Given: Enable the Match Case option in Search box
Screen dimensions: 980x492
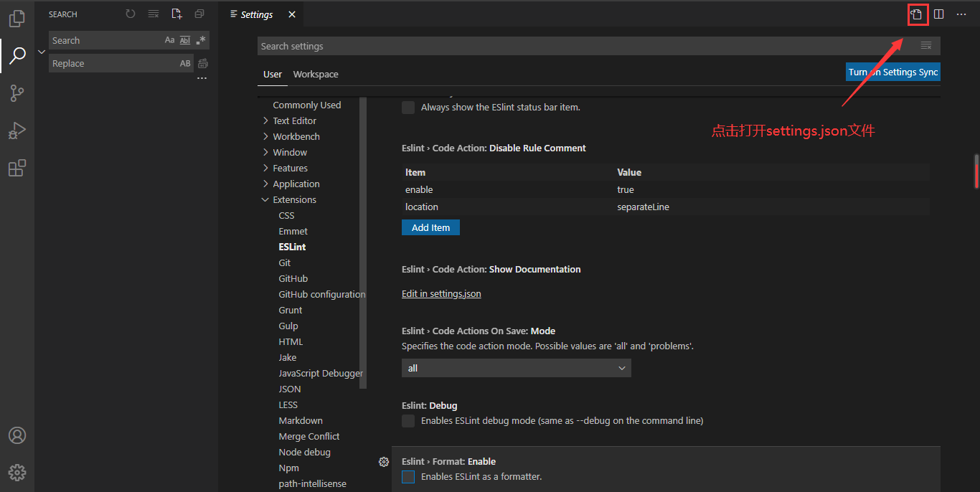Looking at the screenshot, I should (x=169, y=40).
